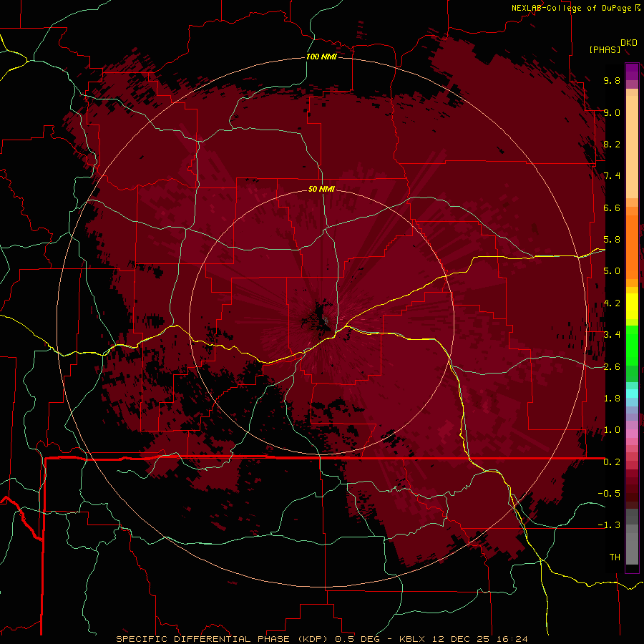Viewport: 644px width, 644px height.
Task: Click the [PHAS] legend heading
Action: tap(605, 49)
